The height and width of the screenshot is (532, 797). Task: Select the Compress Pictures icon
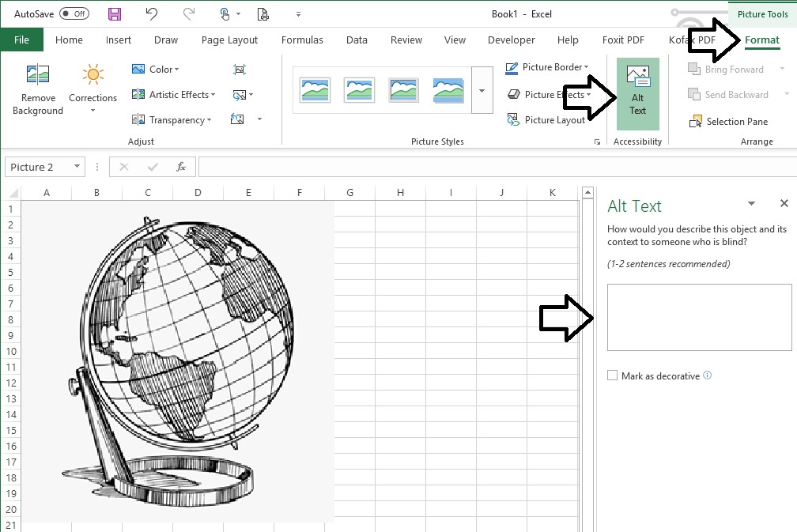(239, 70)
